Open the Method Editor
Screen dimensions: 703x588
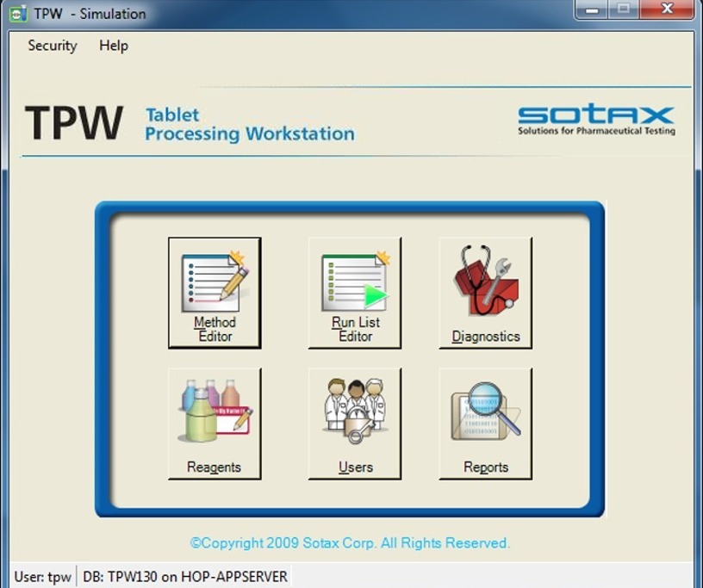click(215, 293)
